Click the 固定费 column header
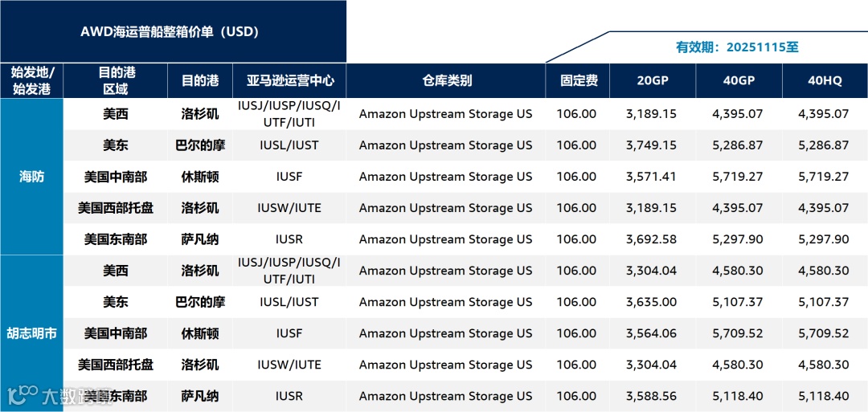 578,81
